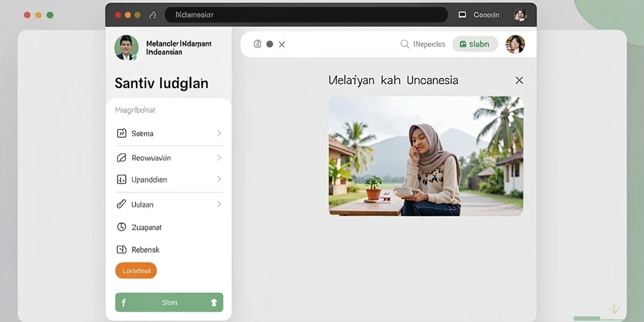The image size is (644, 322).
Task: Click the Melancler Indarpant Indoansian profile name
Action: pyautogui.click(x=178, y=48)
